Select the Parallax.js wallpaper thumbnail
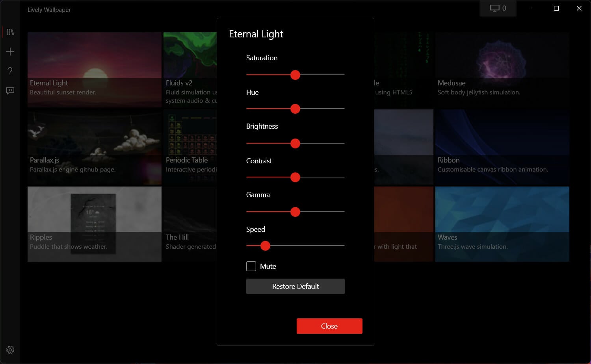This screenshot has width=591, height=364. [95, 147]
